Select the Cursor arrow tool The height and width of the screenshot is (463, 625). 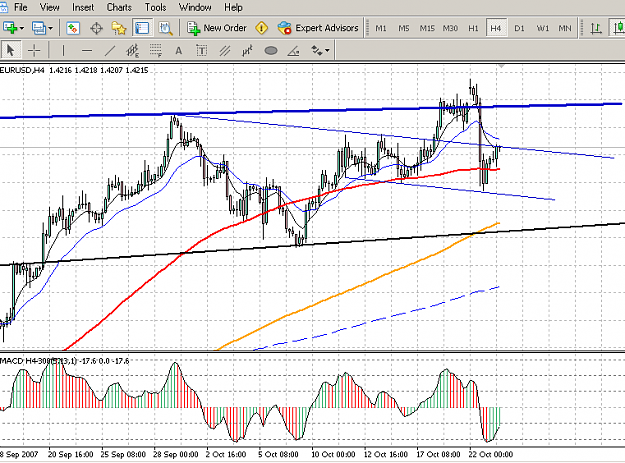[10, 51]
